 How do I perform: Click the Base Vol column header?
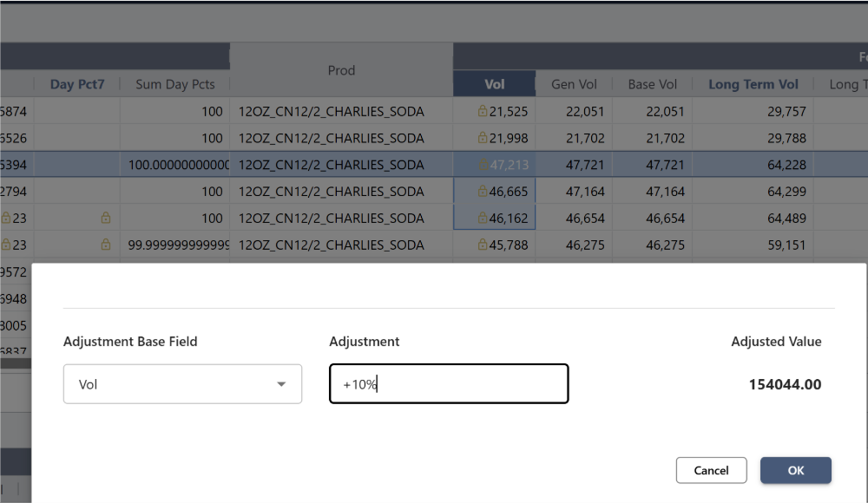[652, 84]
